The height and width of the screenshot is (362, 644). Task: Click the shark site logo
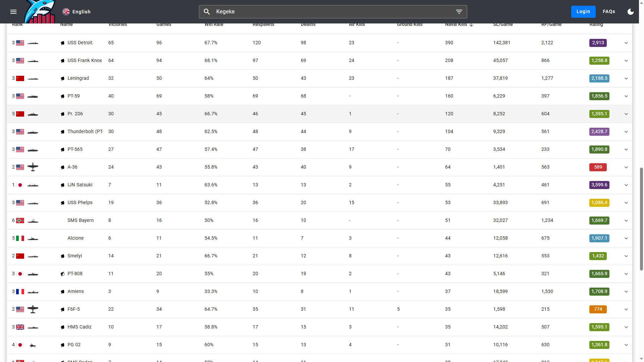coord(40,12)
